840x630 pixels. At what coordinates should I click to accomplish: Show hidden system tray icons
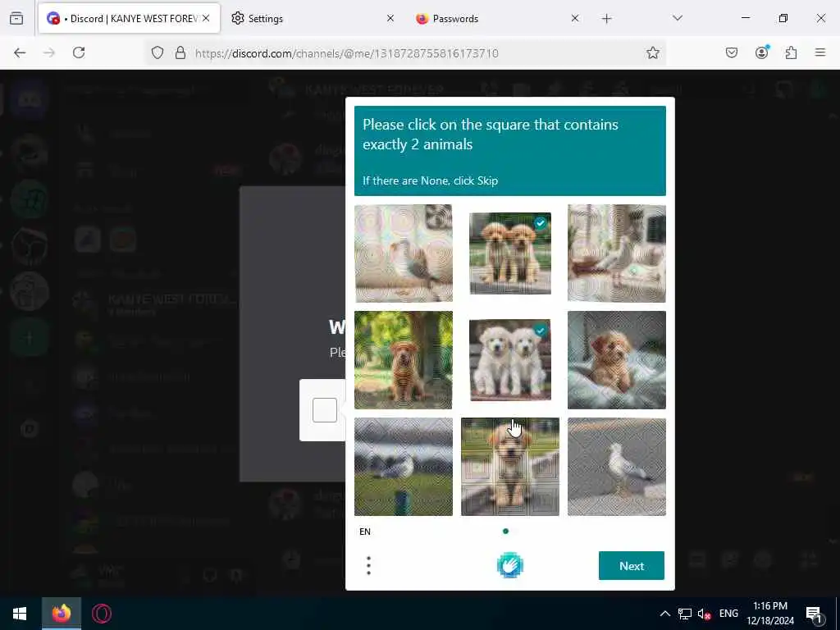pyautogui.click(x=664, y=614)
